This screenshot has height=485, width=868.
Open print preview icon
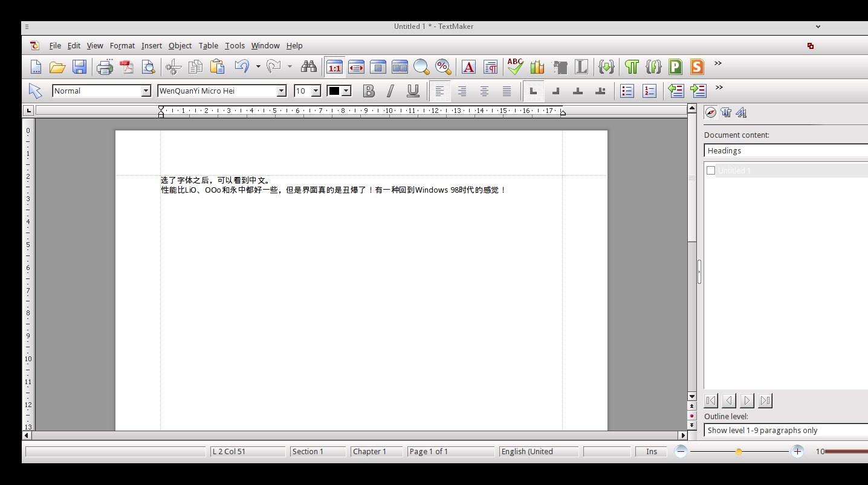click(148, 66)
